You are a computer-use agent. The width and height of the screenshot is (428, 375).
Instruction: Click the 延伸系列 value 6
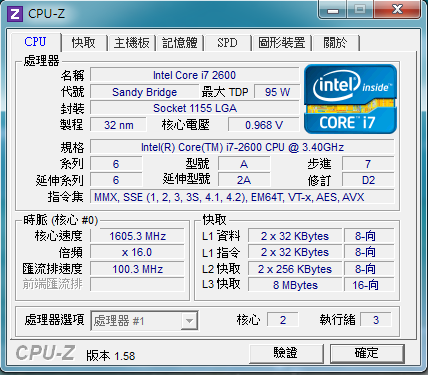tap(116, 180)
